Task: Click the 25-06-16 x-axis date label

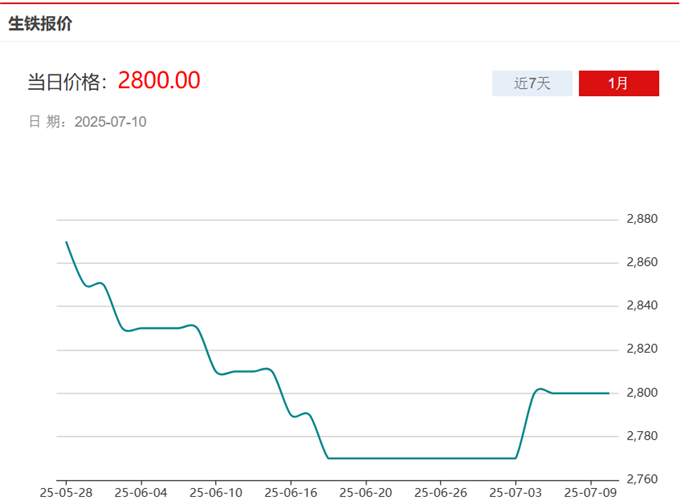Action: [290, 492]
